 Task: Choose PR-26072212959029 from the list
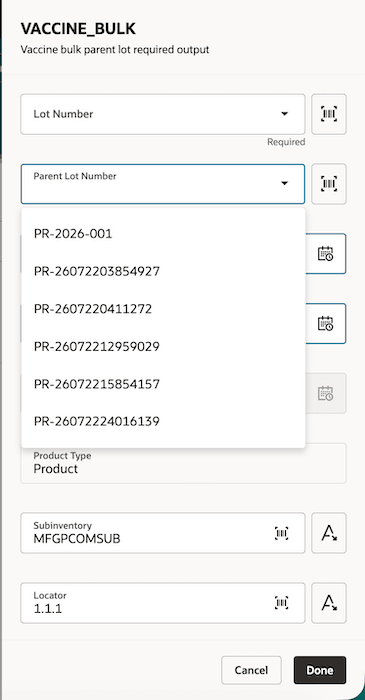coord(163,346)
